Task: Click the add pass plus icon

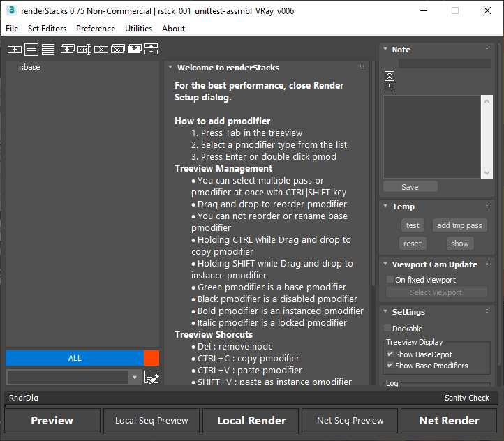Action: pyautogui.click(x=15, y=50)
